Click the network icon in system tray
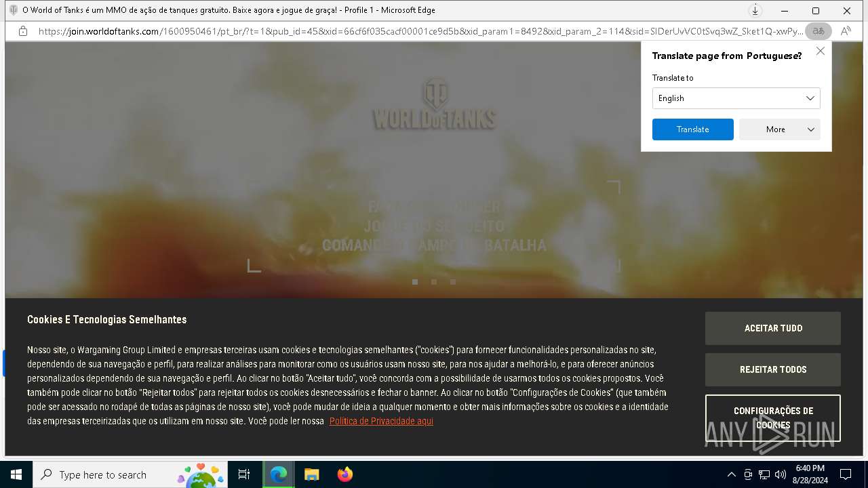The image size is (868, 488). point(764,474)
